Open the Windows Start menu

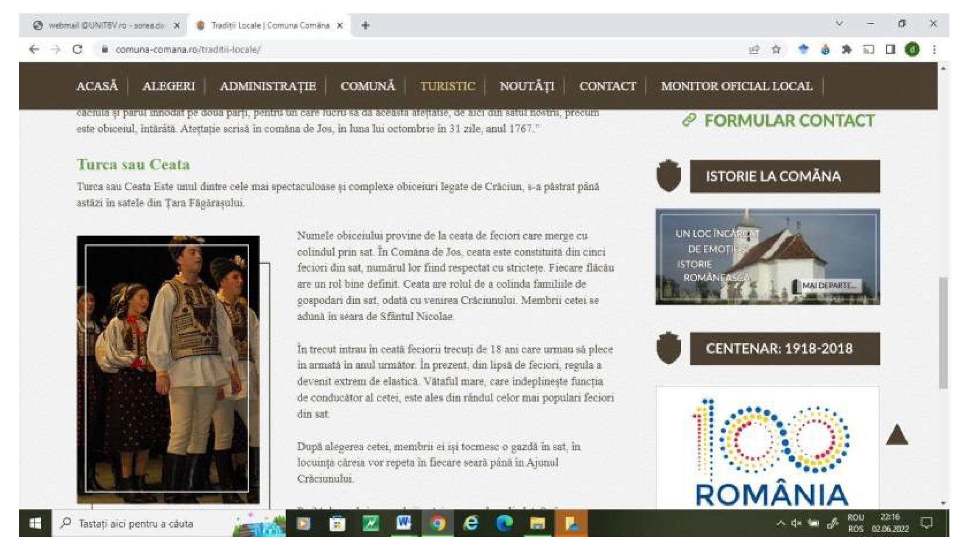click(x=35, y=523)
